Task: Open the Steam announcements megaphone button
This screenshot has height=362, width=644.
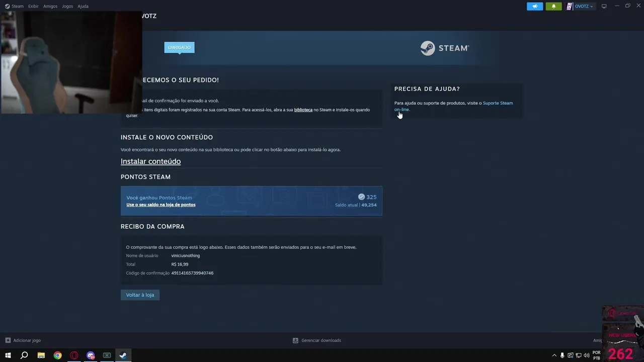Action: [535, 6]
